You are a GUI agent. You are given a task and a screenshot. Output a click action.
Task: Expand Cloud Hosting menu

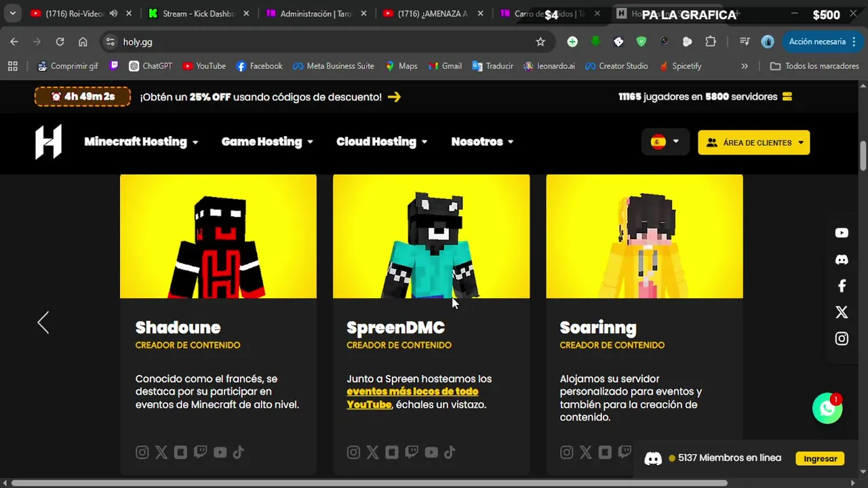(382, 142)
